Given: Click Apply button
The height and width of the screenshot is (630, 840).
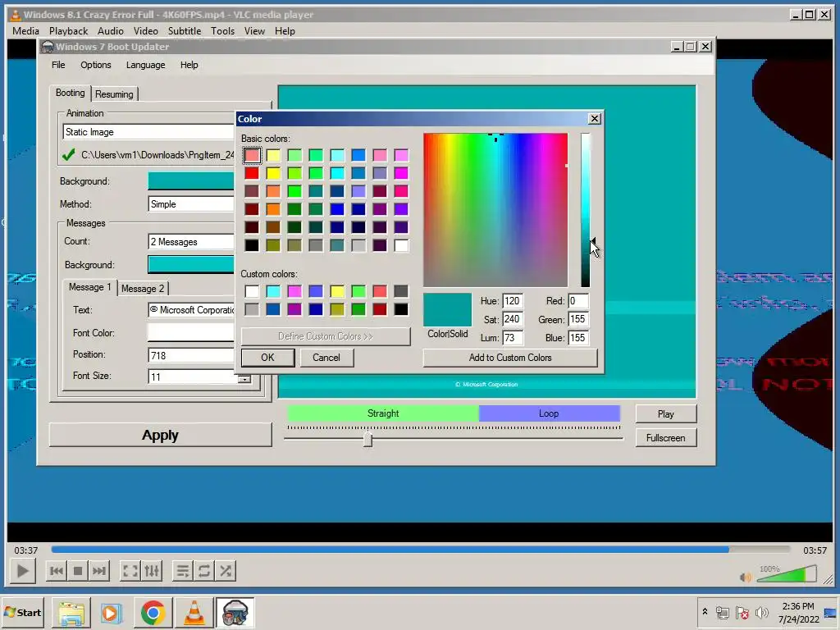Looking at the screenshot, I should (160, 435).
